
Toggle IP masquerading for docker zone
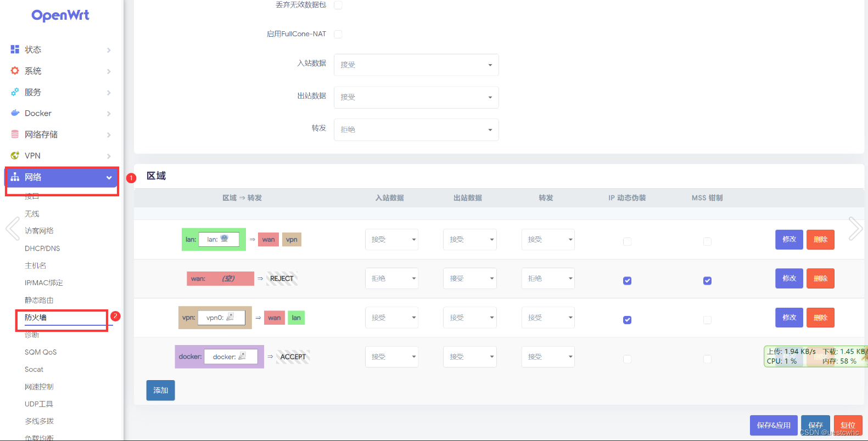pos(627,359)
